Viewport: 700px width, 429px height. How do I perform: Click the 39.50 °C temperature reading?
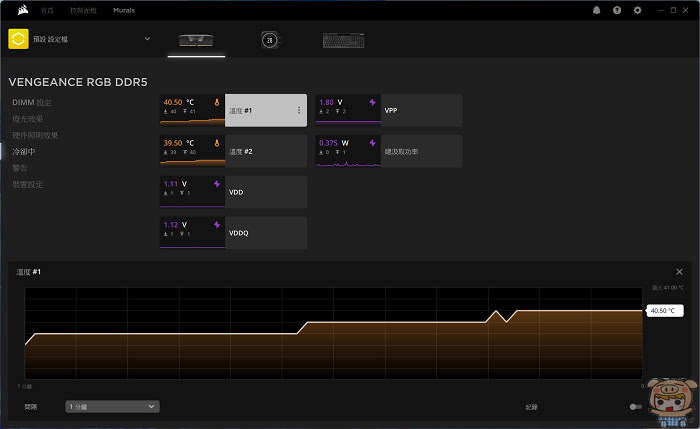click(179, 143)
